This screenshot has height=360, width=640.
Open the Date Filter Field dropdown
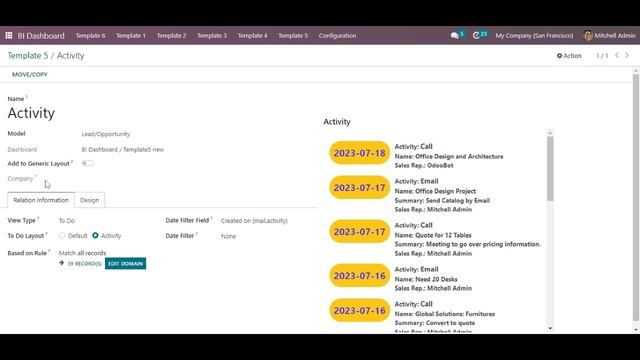coord(254,220)
